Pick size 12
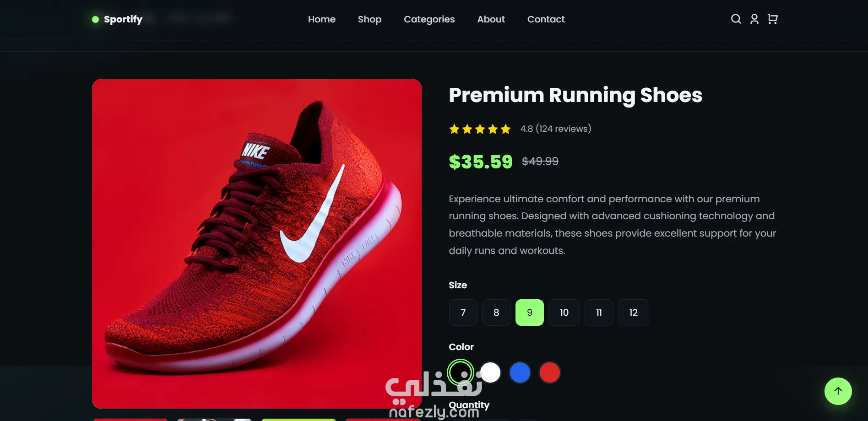Screen dimensions: 868x421 (x=633, y=313)
